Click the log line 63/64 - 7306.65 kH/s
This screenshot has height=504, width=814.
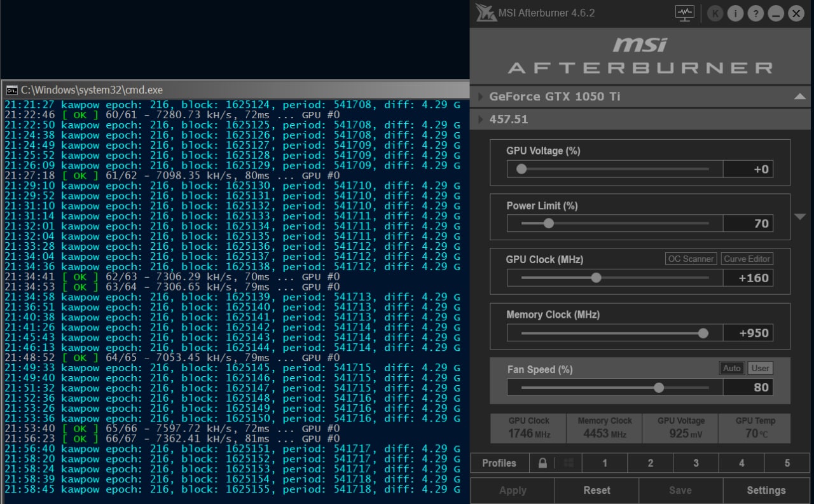pyautogui.click(x=172, y=287)
